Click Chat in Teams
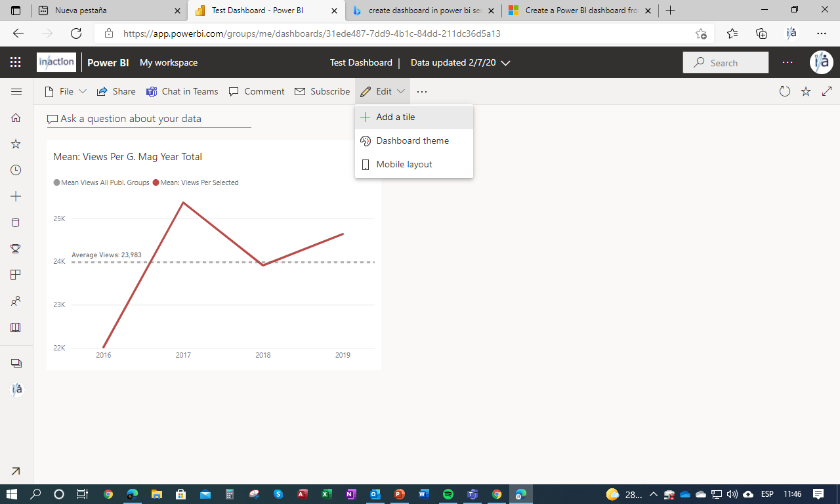 (182, 91)
